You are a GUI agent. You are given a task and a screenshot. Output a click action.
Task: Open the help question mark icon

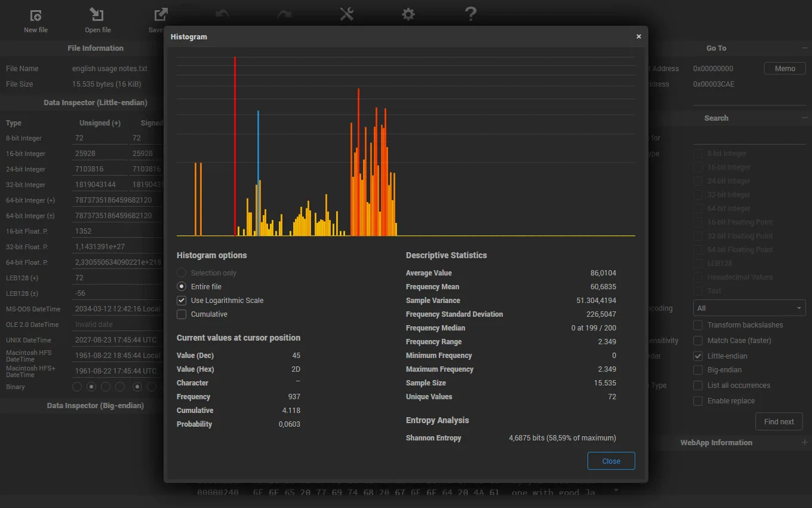point(470,14)
